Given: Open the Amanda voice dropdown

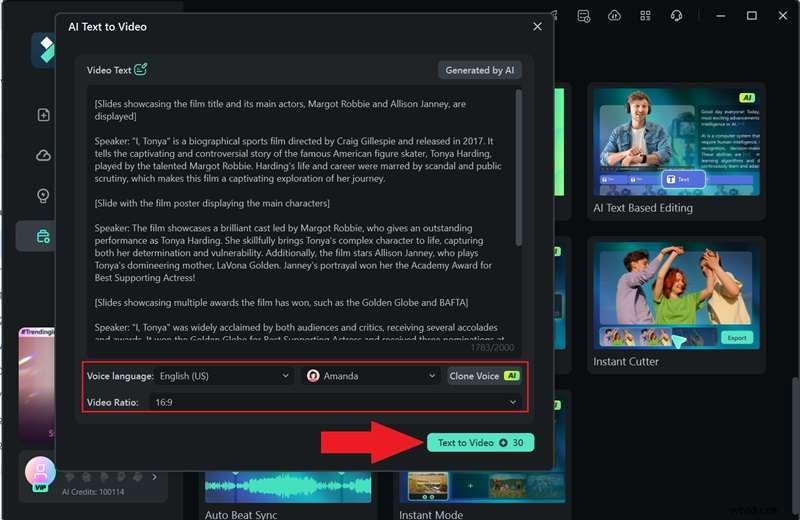Looking at the screenshot, I should coord(371,376).
